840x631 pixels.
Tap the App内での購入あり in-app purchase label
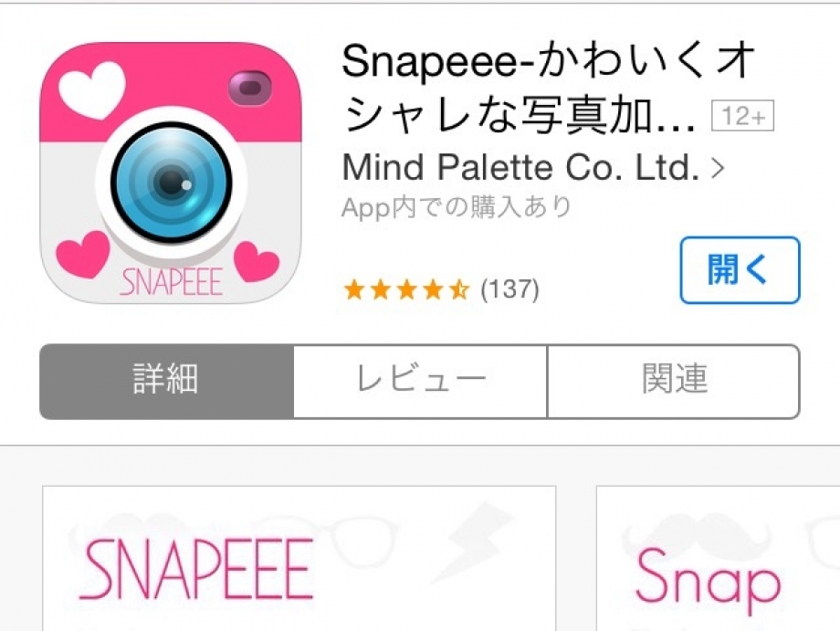point(457,207)
